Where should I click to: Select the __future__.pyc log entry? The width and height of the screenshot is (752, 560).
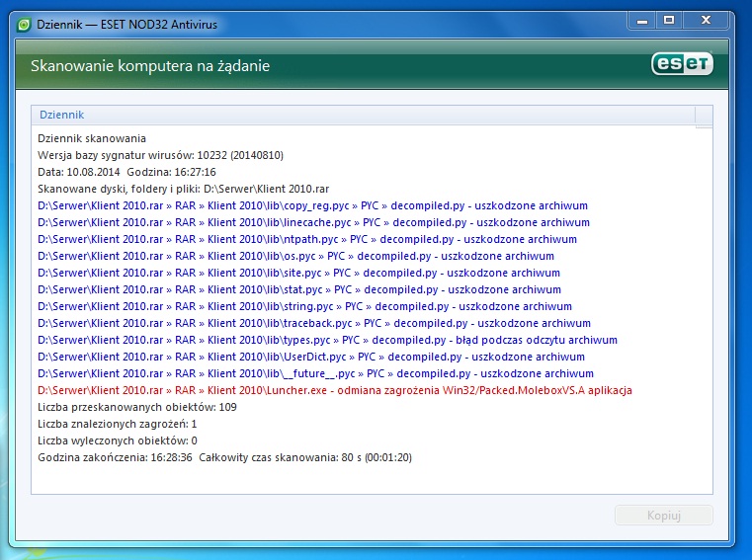pos(315,373)
